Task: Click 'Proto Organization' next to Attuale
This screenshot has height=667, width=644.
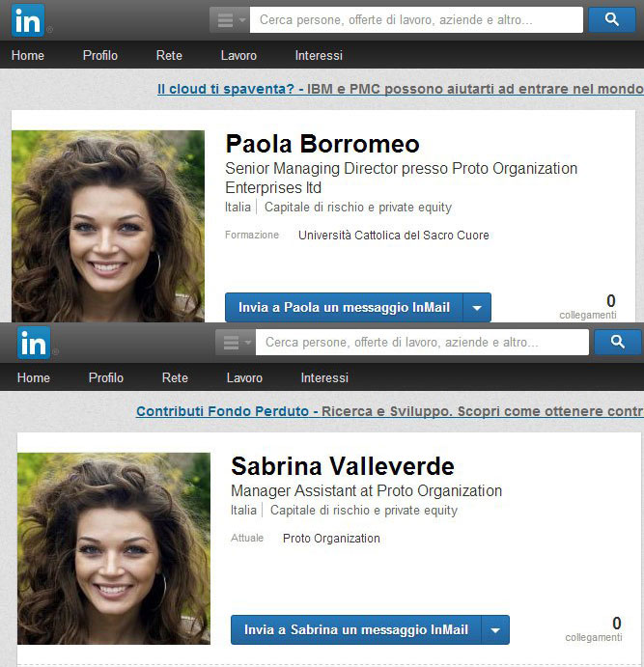Action: (331, 538)
